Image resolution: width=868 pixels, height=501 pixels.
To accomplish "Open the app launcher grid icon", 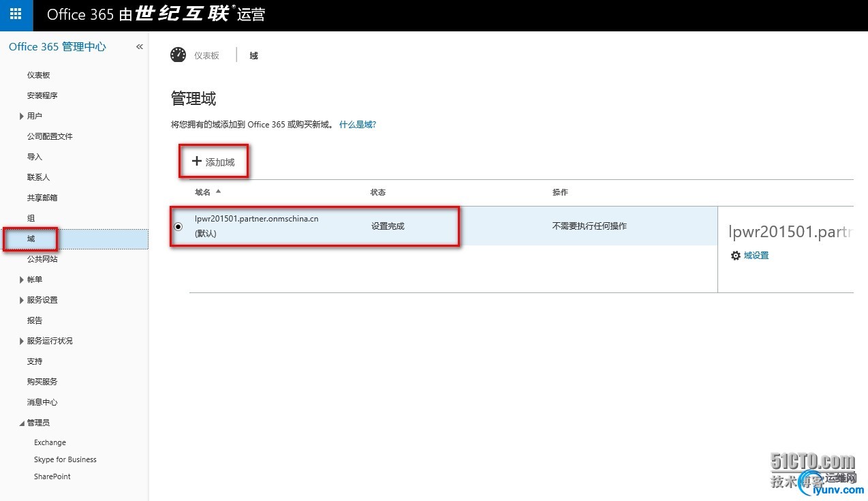I will pyautogui.click(x=16, y=14).
